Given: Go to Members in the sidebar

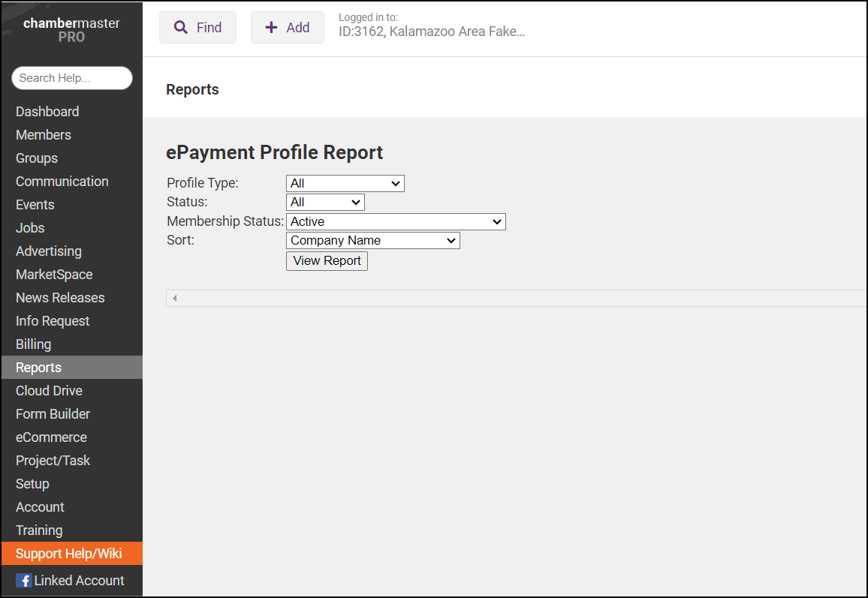Looking at the screenshot, I should 44,135.
